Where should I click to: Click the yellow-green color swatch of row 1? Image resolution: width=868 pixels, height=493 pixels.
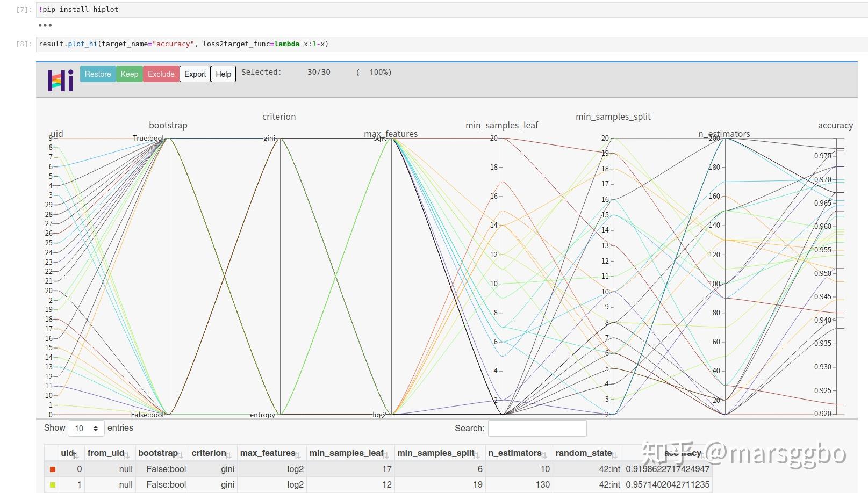tap(53, 485)
